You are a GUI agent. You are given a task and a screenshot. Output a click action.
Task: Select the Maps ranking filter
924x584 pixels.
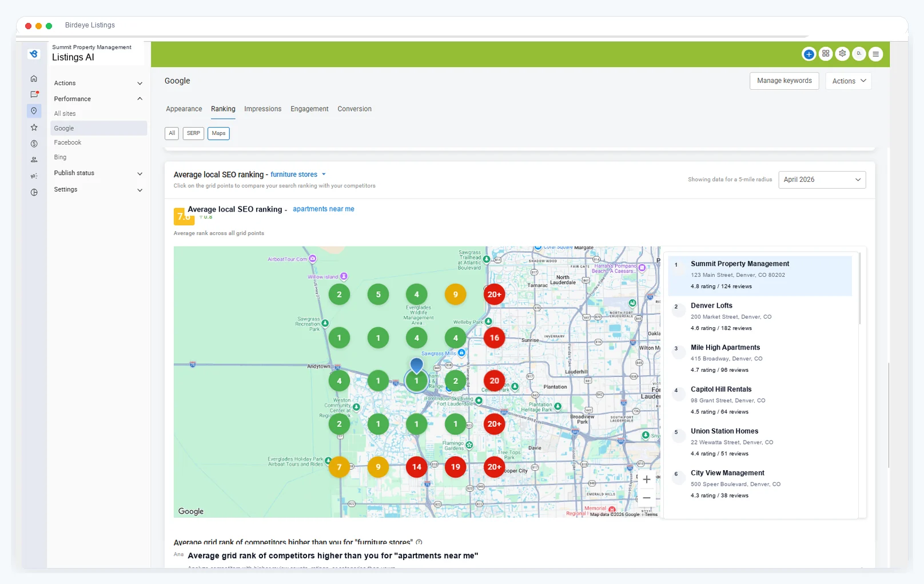[x=218, y=133]
